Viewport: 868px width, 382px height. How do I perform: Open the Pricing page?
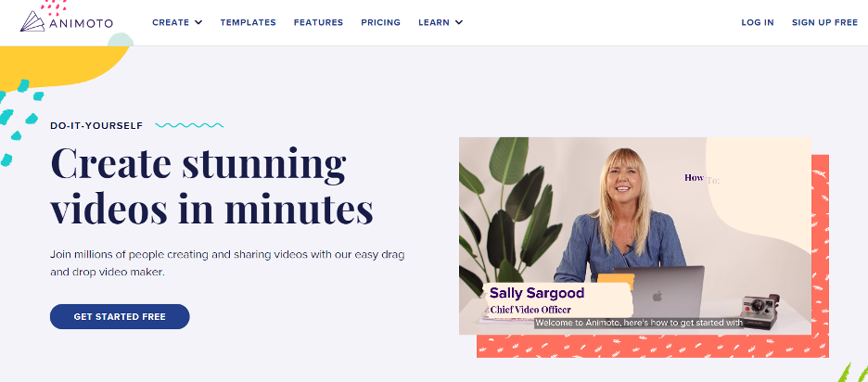381,22
